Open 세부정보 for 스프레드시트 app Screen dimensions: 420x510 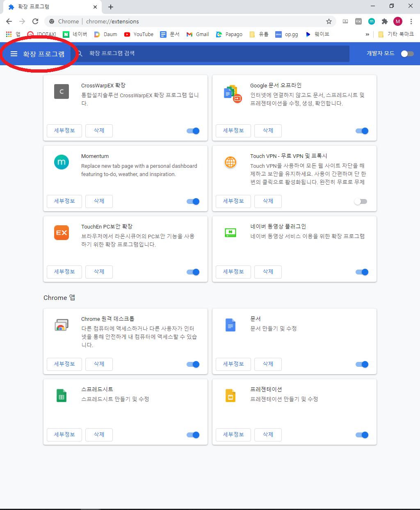pyautogui.click(x=64, y=435)
